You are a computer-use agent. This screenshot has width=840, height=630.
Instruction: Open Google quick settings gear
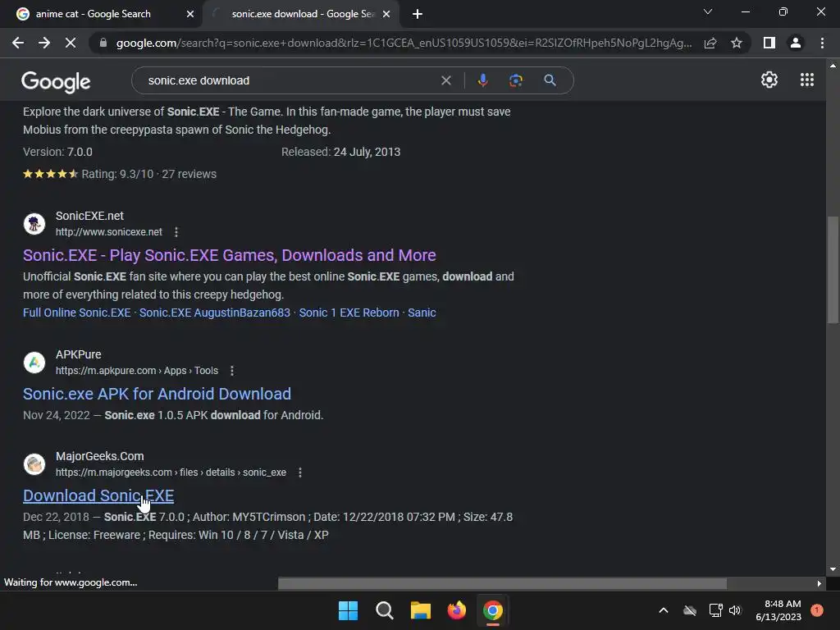[769, 80]
